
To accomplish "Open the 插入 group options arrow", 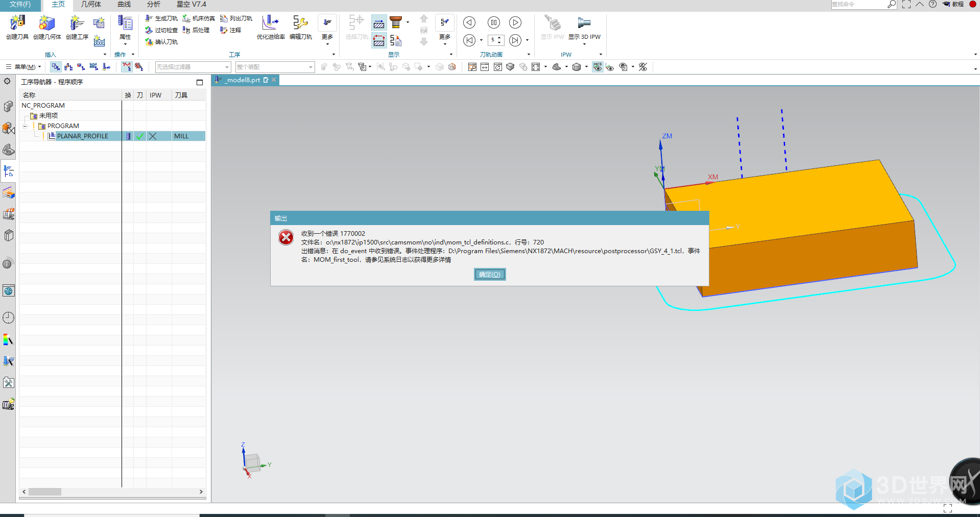I will tap(105, 55).
